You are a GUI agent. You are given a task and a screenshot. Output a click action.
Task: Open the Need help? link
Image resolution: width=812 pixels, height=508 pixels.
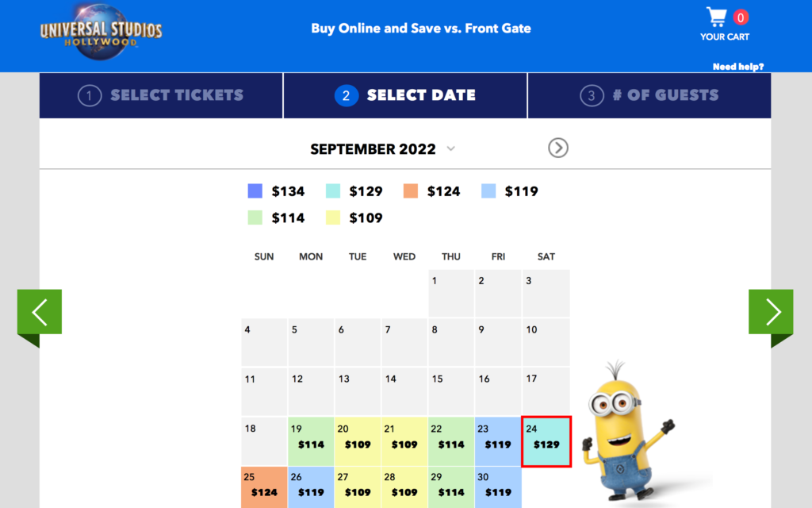tap(737, 67)
